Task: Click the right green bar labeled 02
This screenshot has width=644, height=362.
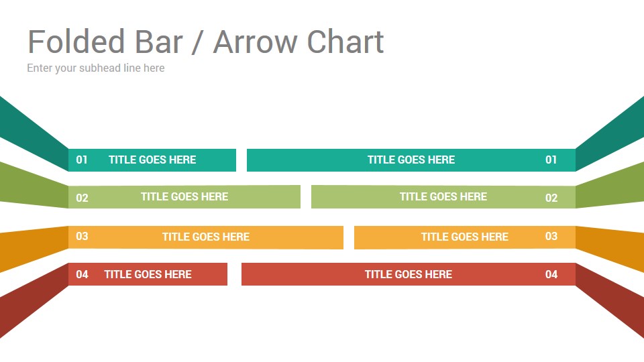Action: coord(443,197)
